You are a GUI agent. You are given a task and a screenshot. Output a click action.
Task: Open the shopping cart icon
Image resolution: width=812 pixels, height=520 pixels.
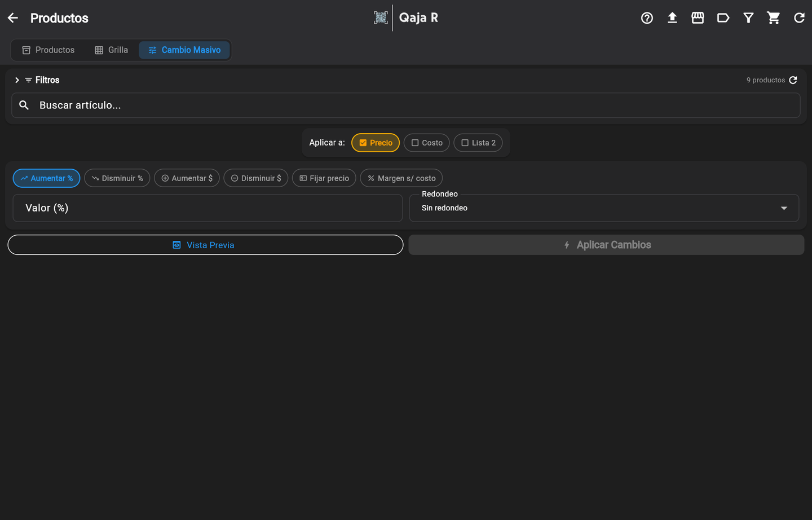pyautogui.click(x=774, y=18)
